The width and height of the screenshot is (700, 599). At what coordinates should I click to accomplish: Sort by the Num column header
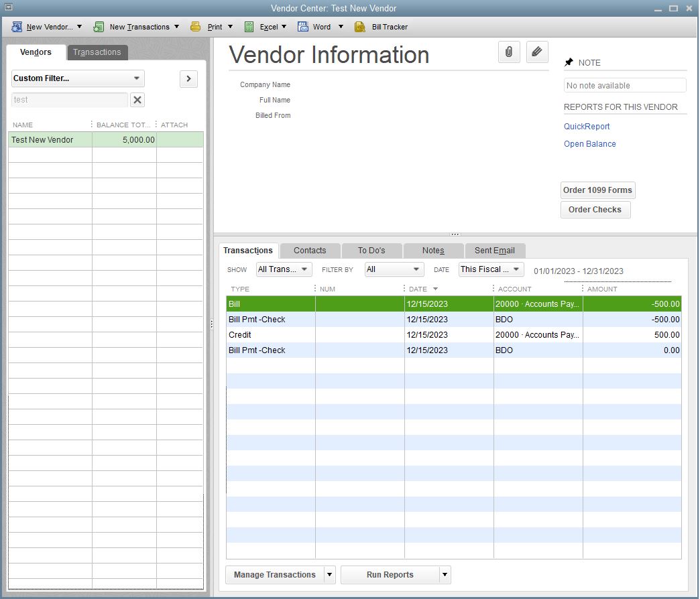[x=360, y=289]
